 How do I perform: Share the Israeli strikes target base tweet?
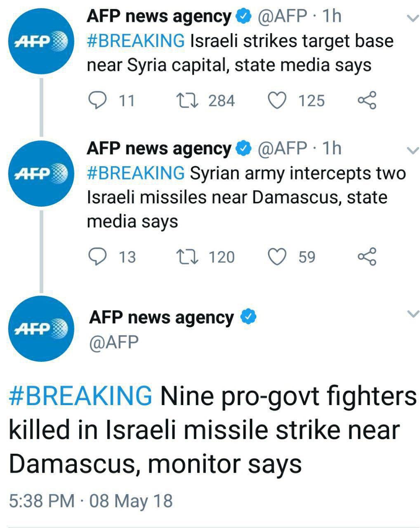pyautogui.click(x=367, y=100)
